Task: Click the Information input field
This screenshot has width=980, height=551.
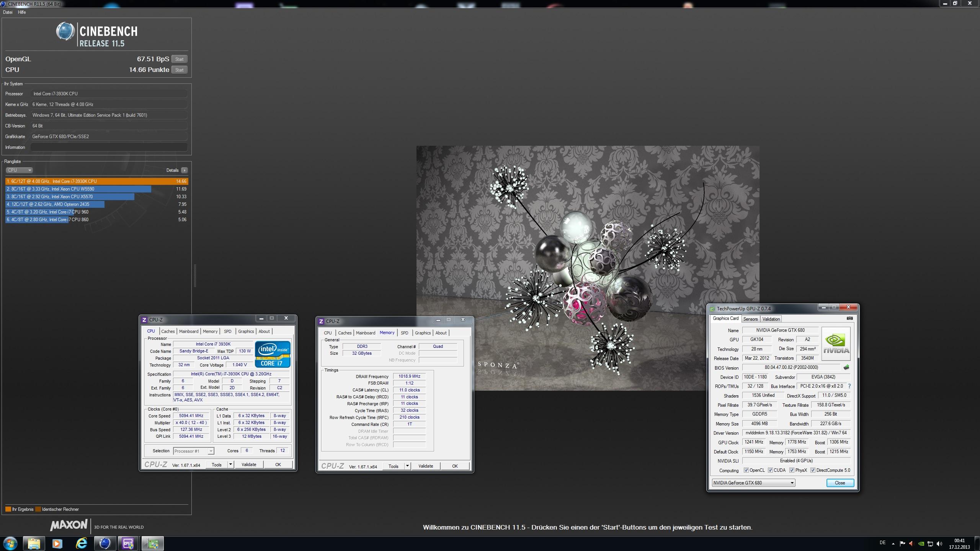Action: (x=109, y=147)
